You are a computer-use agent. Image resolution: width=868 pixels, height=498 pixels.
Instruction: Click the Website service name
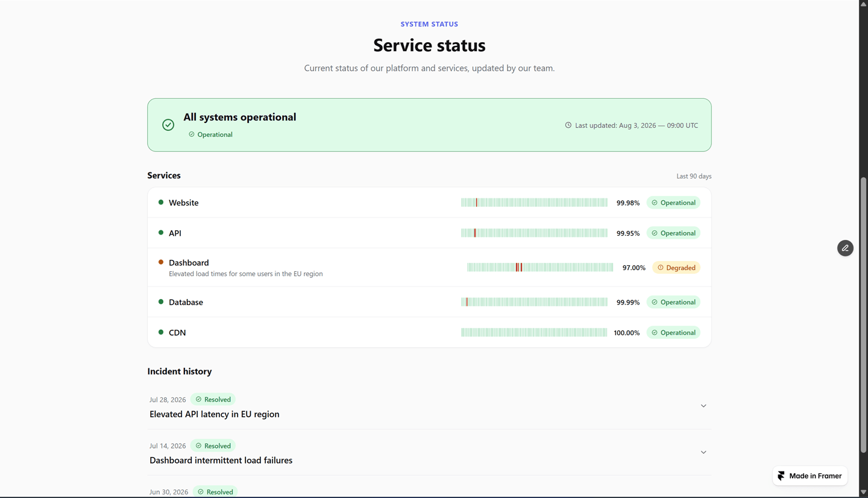(x=183, y=203)
